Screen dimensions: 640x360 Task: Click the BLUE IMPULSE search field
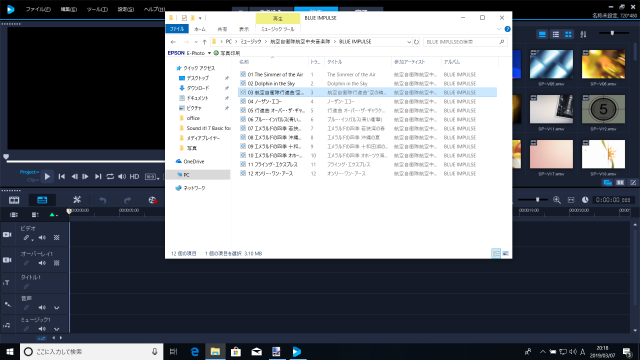465,42
